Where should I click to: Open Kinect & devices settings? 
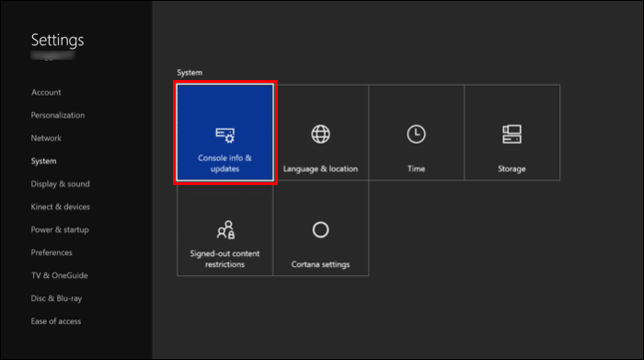(x=61, y=207)
